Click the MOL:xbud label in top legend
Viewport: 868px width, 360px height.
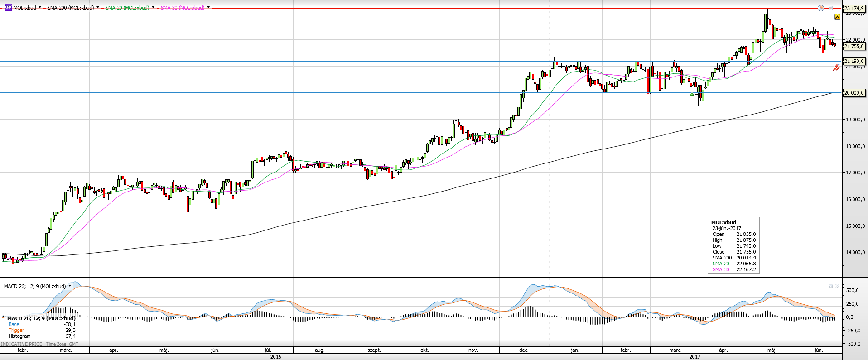25,8
